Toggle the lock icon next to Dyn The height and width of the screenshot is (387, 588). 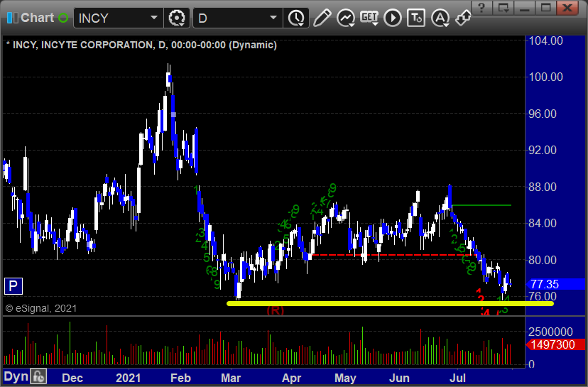[x=38, y=376]
